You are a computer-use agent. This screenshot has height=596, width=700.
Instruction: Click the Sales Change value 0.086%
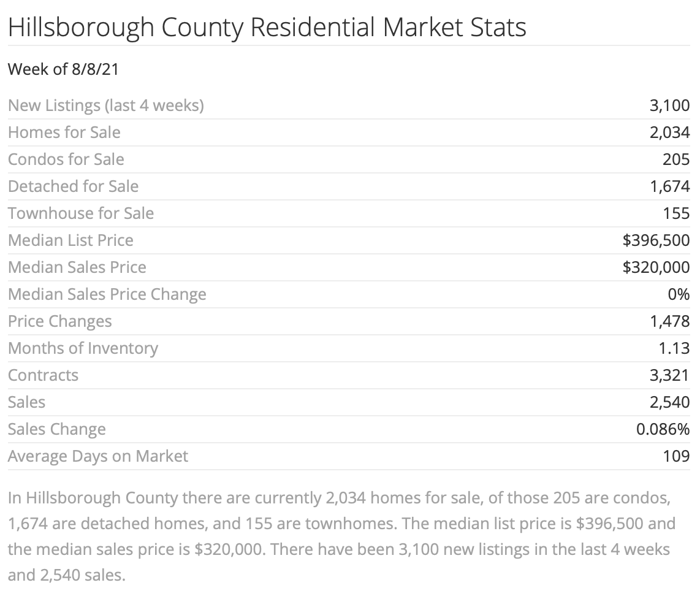click(663, 429)
